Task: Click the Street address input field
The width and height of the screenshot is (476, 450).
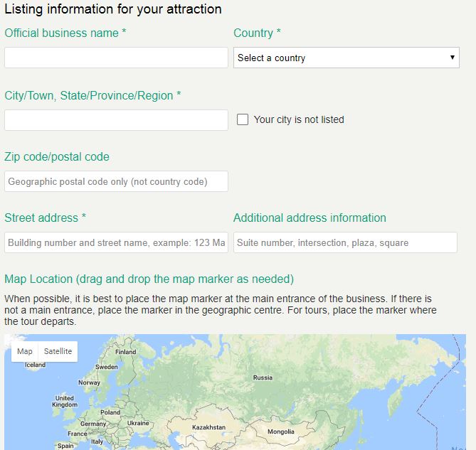Action: coord(116,242)
